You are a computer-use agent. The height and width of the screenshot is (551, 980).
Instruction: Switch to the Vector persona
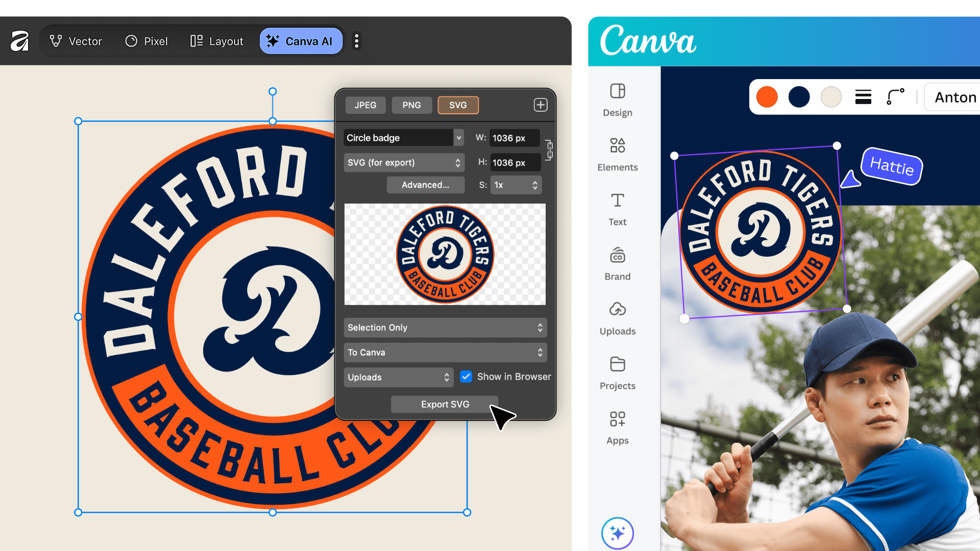76,41
